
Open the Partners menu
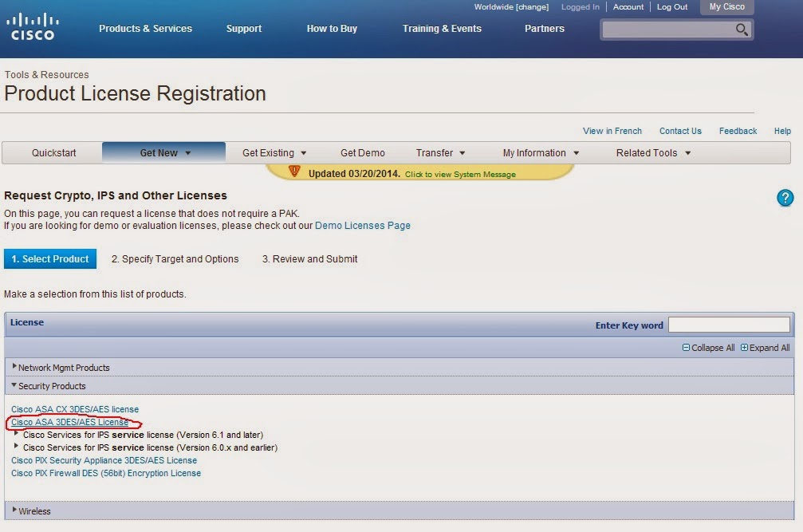tap(545, 29)
